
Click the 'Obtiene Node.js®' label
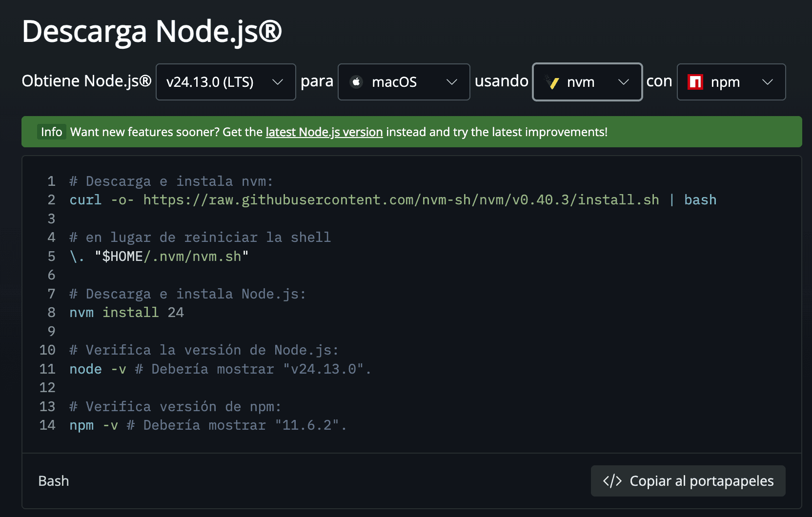pos(86,81)
